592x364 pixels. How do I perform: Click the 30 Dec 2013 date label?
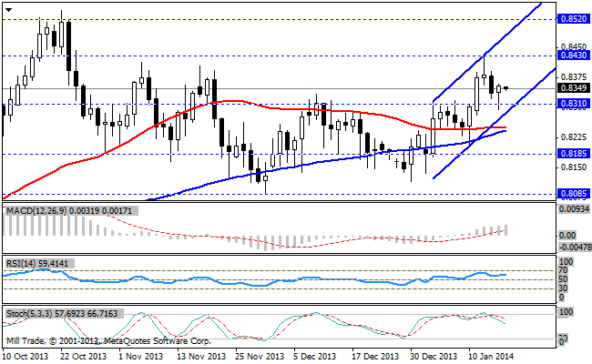pos(434,357)
